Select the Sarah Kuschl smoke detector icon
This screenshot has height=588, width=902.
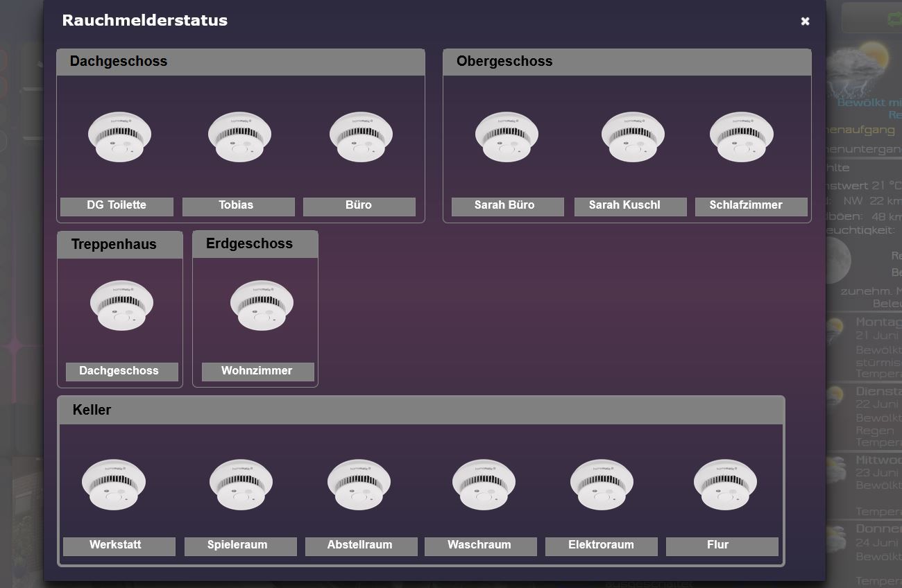pos(633,137)
